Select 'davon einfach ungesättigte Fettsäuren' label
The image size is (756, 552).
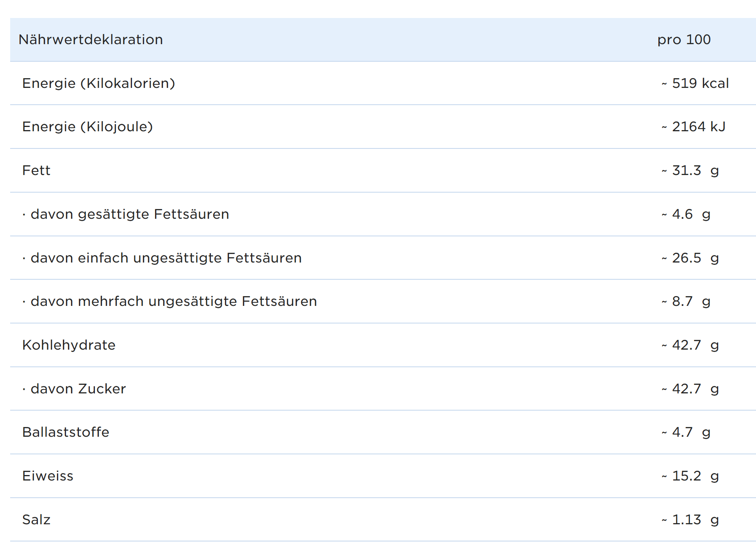click(162, 258)
